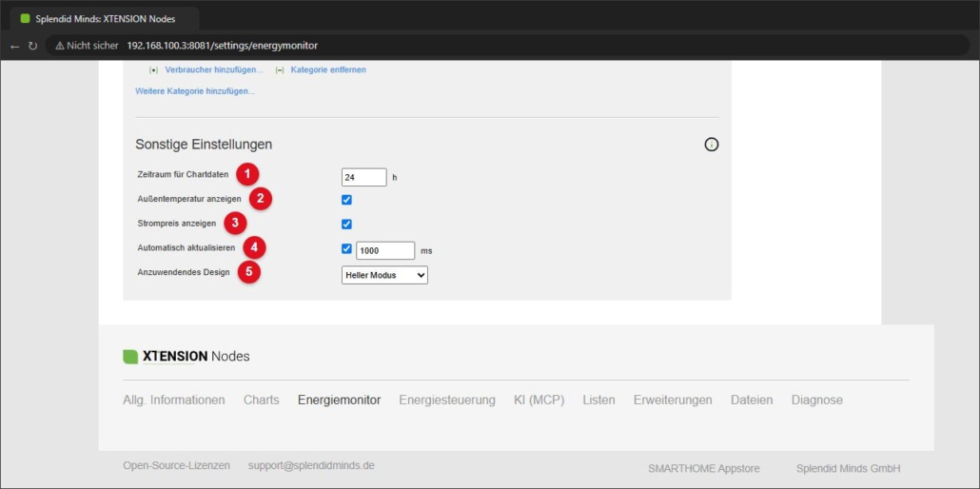Screen dimensions: 980x489
Task: Open the Diagnose page
Action: coord(817,401)
